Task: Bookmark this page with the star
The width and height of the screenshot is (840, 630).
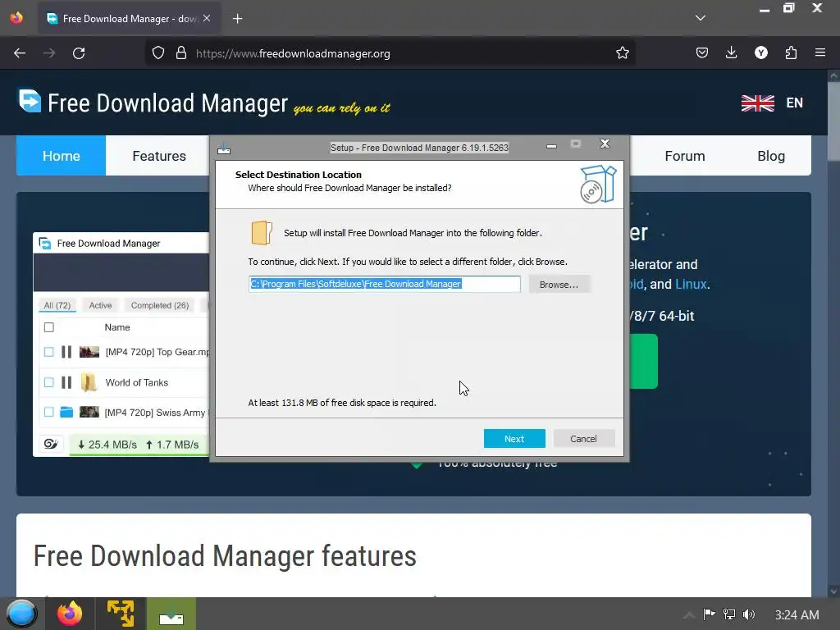Action: [622, 53]
